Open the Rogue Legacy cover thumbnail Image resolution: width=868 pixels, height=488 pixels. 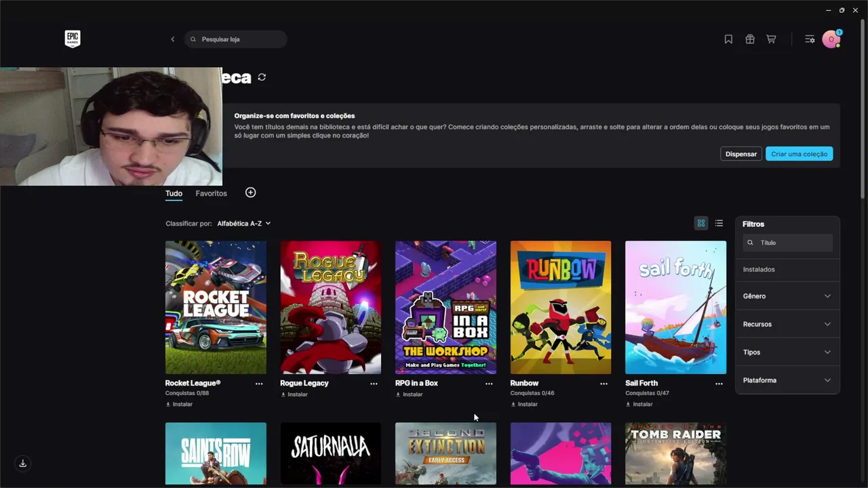[x=331, y=307]
